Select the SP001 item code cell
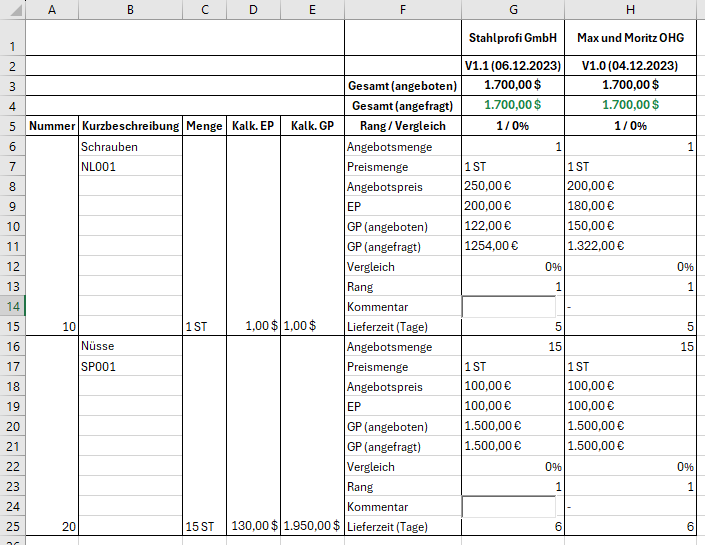This screenshot has height=545, width=705. (130, 366)
